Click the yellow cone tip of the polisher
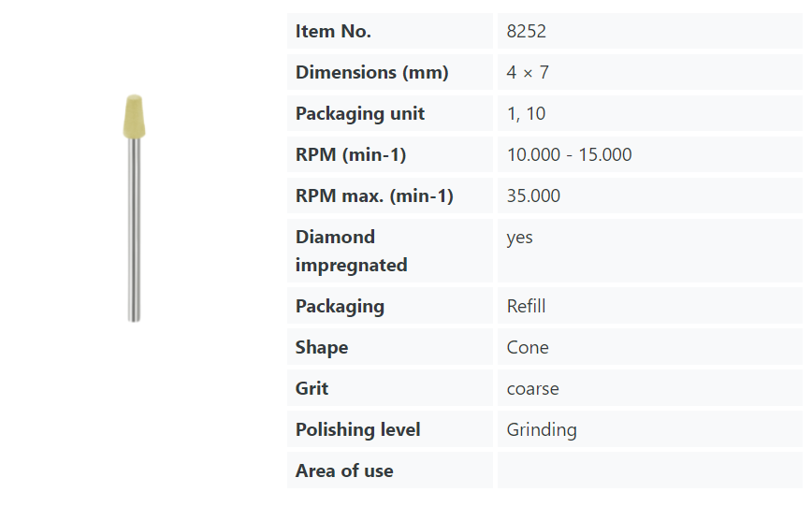The height and width of the screenshot is (521, 812). click(x=134, y=117)
